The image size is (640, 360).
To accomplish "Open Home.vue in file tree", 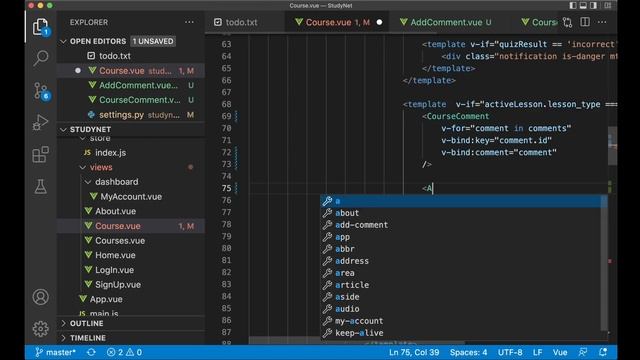I will click(131, 256).
